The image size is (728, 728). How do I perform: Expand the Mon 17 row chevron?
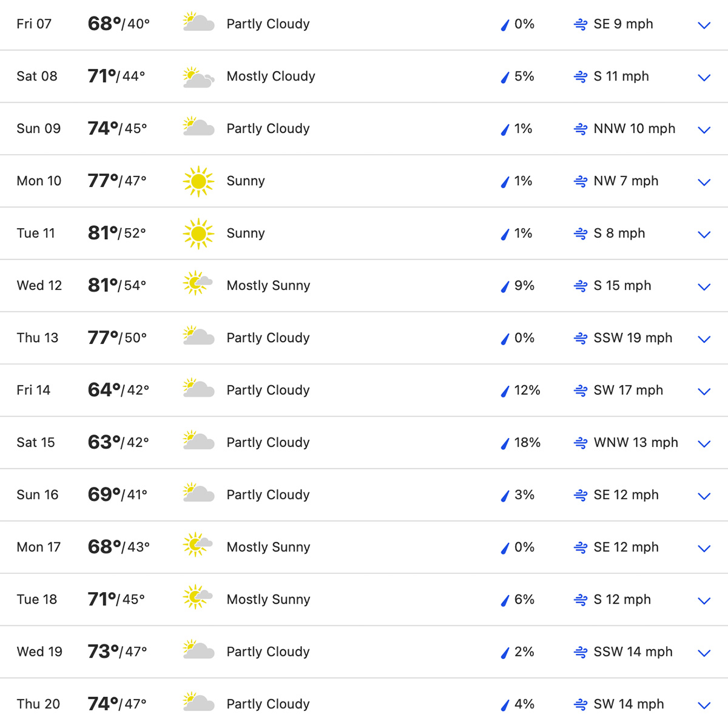pos(704,548)
